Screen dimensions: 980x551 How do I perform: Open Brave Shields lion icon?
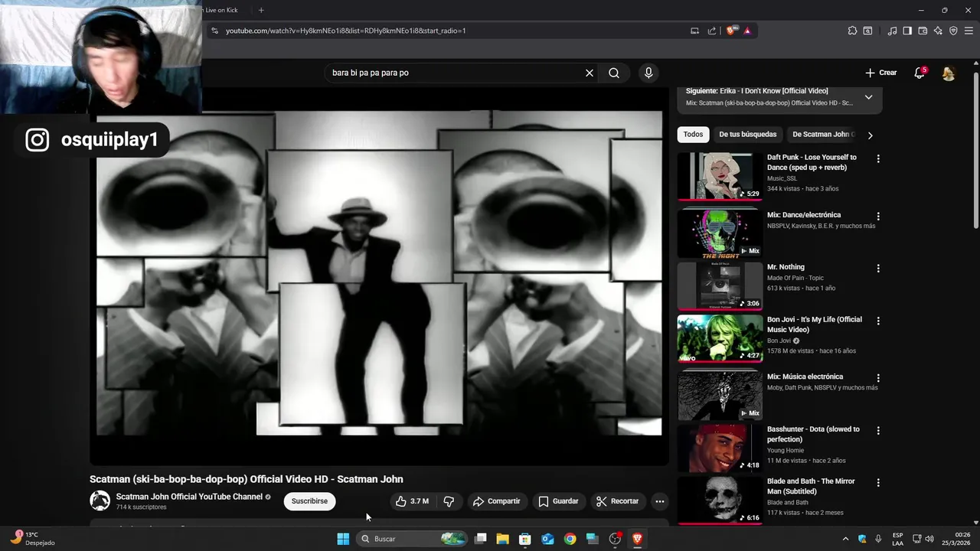(x=731, y=31)
